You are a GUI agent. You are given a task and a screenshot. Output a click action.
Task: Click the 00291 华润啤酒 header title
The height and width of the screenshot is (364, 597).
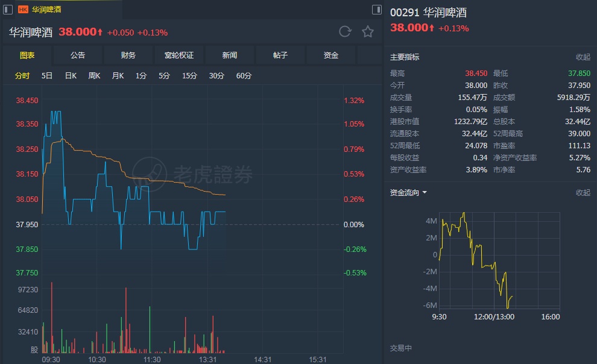(x=428, y=13)
